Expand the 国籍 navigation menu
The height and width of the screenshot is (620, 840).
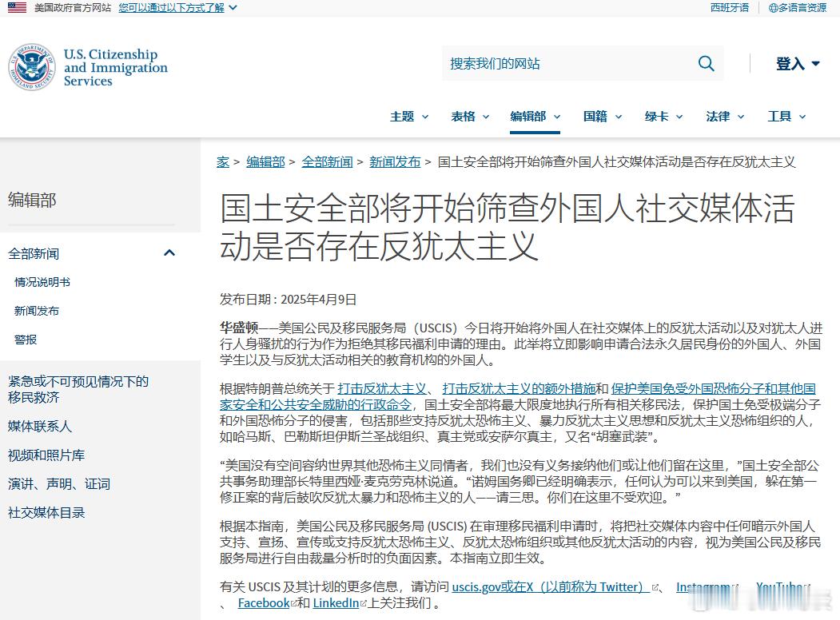pos(602,116)
